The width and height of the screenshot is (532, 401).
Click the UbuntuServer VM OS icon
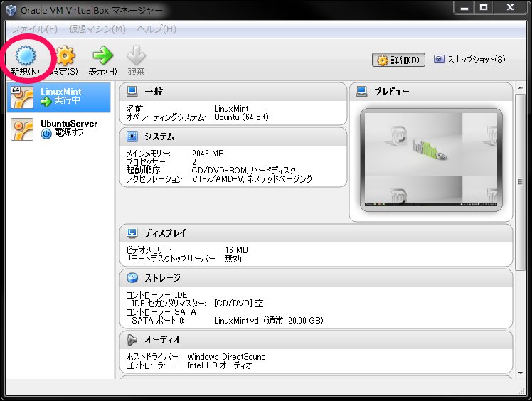click(x=22, y=129)
